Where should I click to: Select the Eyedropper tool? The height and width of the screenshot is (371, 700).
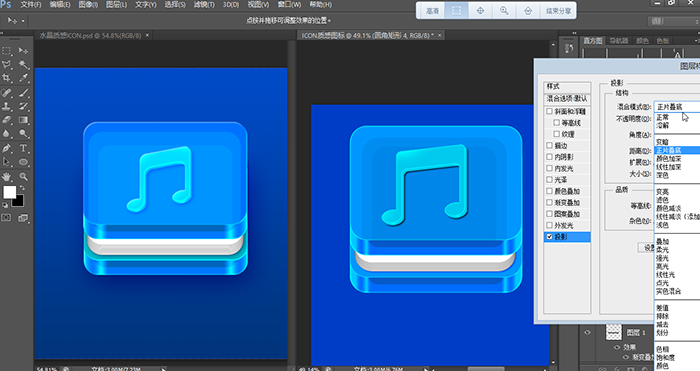coord(23,78)
